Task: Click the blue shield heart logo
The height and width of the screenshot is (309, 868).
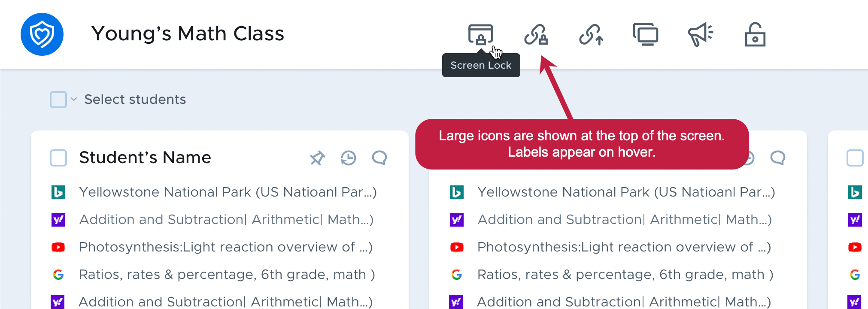Action: pyautogui.click(x=42, y=34)
